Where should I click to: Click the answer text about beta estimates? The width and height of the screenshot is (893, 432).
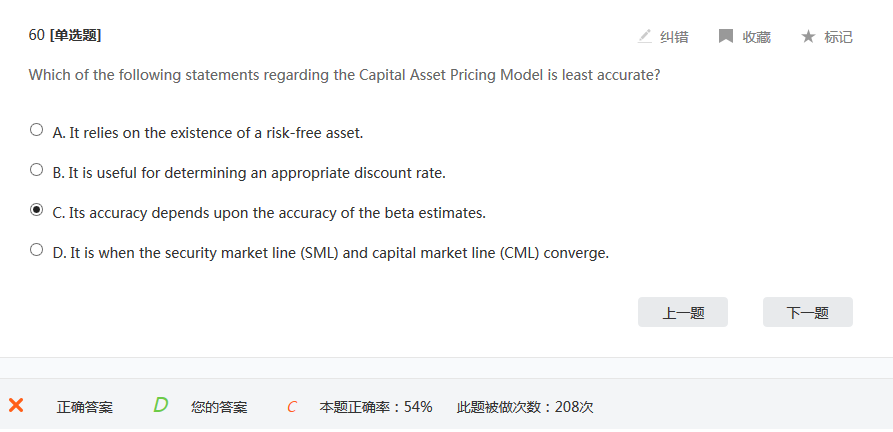pos(269,213)
